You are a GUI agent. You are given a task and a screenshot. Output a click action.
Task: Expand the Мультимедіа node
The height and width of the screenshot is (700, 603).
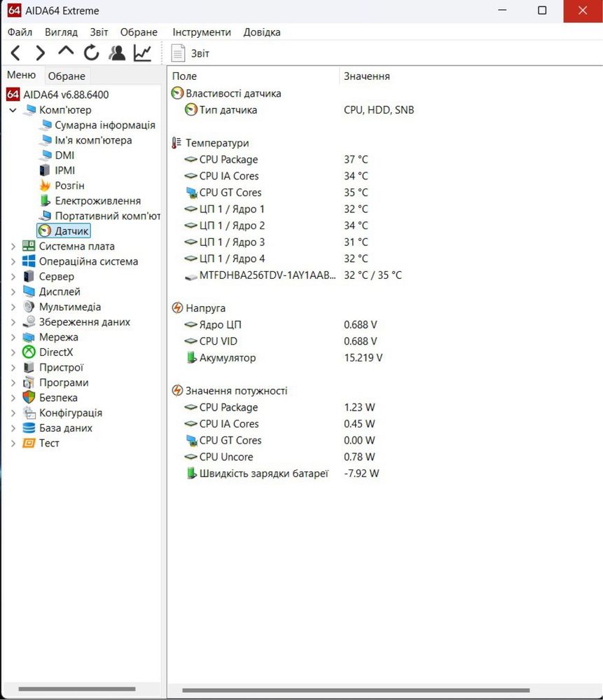13,307
